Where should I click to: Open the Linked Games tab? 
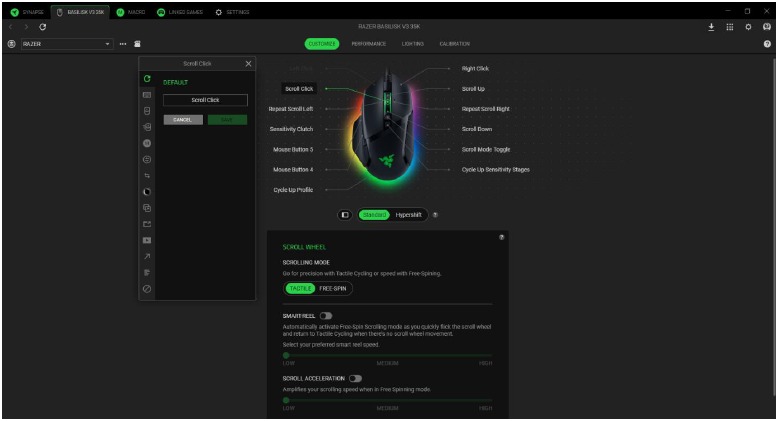tap(180, 12)
